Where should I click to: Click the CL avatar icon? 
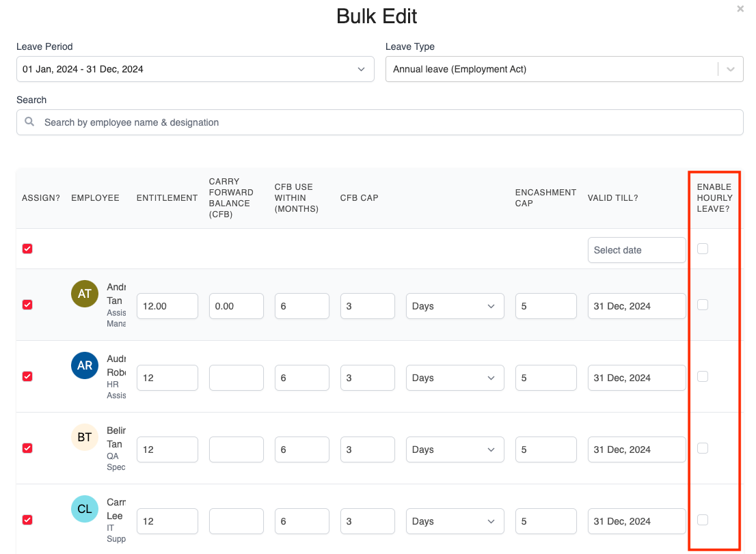tap(85, 509)
